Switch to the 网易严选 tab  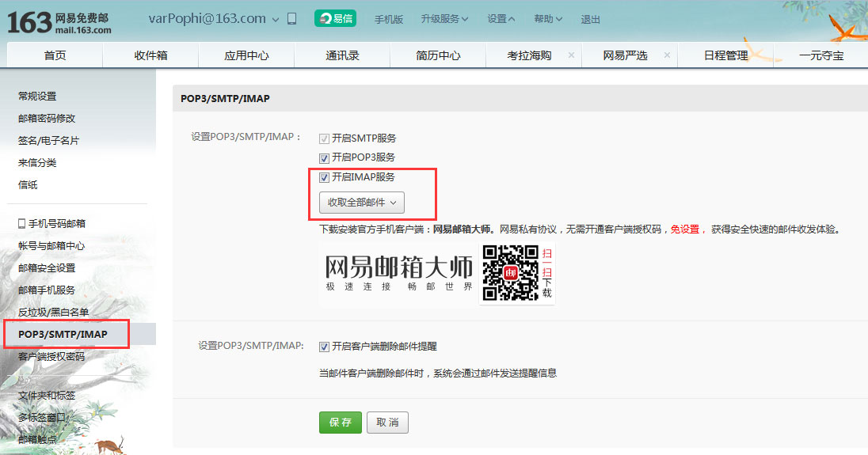tap(625, 55)
